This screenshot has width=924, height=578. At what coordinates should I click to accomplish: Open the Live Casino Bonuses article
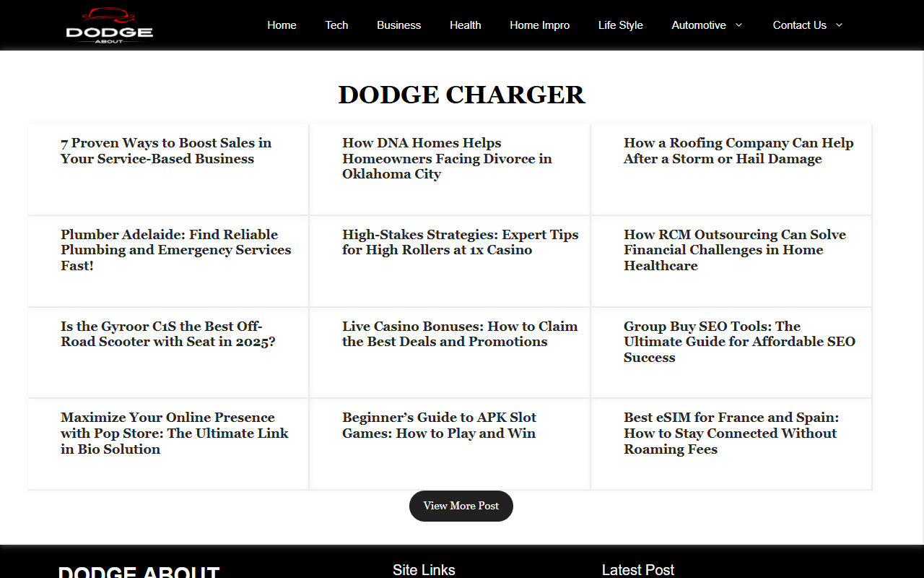point(460,334)
